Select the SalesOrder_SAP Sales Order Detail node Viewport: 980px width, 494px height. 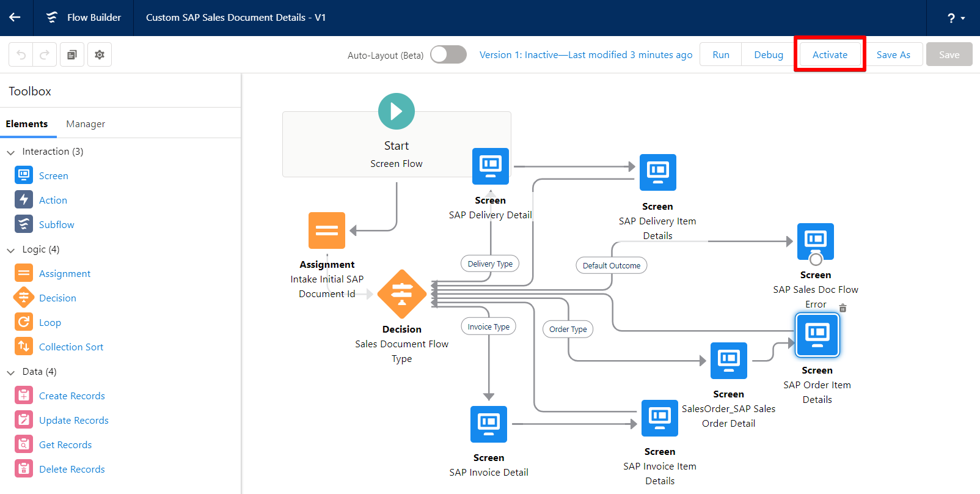coord(729,361)
